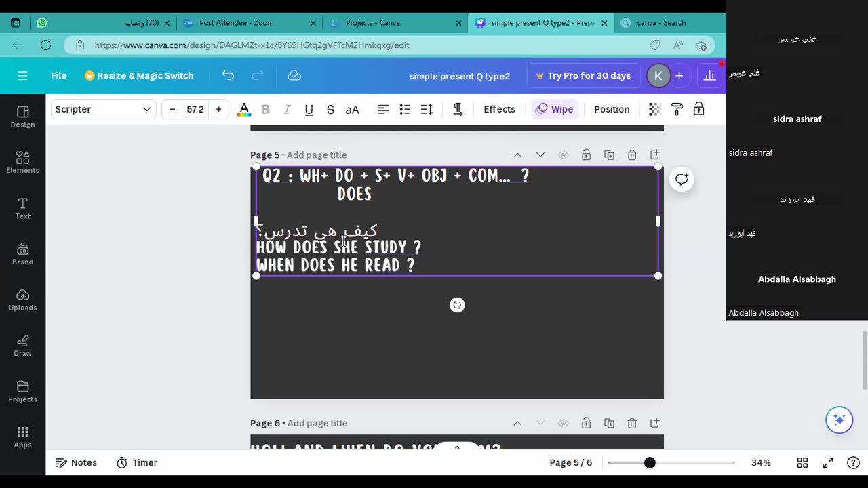
Task: Check cloud save status icon
Action: pyautogui.click(x=294, y=76)
